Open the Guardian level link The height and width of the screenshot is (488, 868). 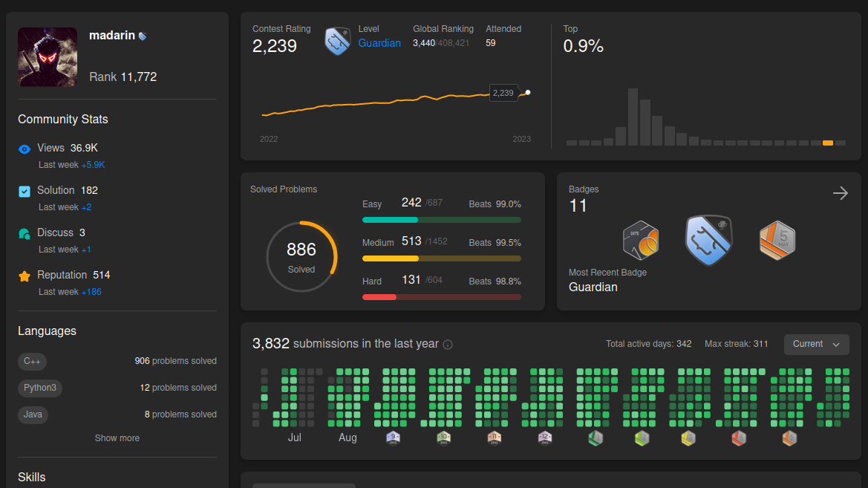[379, 43]
